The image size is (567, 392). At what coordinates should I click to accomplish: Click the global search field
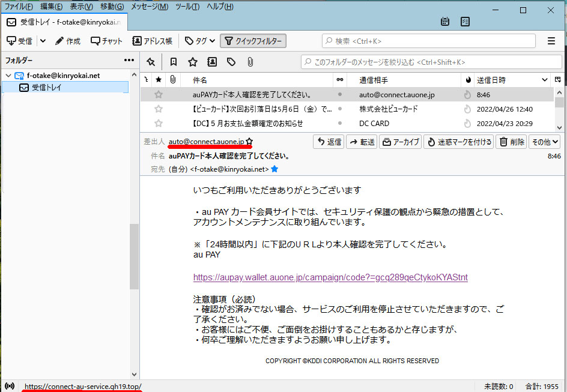pyautogui.click(x=428, y=41)
